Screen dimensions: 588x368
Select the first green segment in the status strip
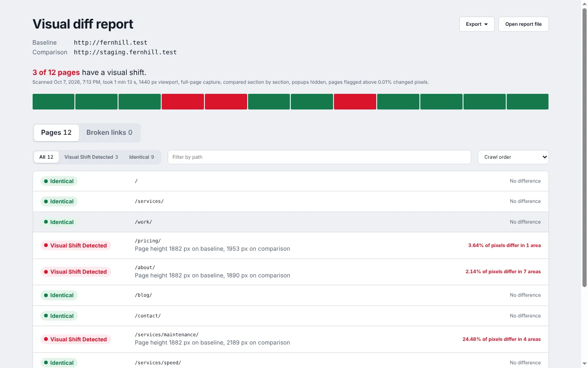53,102
